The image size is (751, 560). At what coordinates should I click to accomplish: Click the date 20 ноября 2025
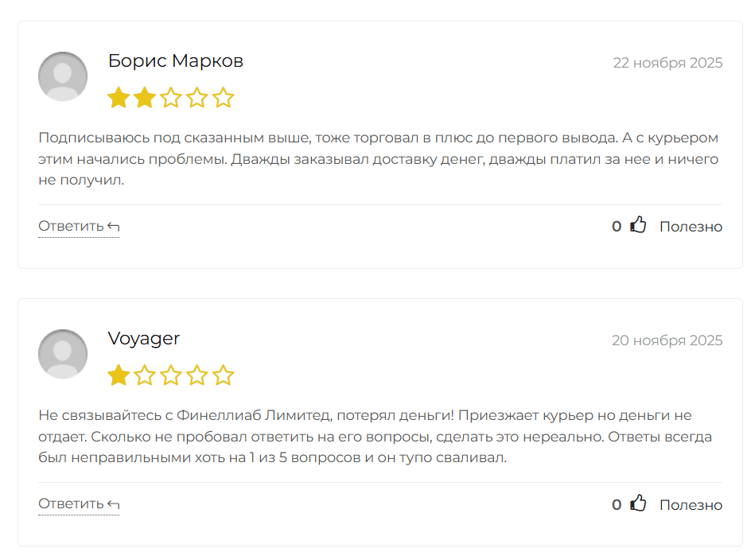pos(668,340)
